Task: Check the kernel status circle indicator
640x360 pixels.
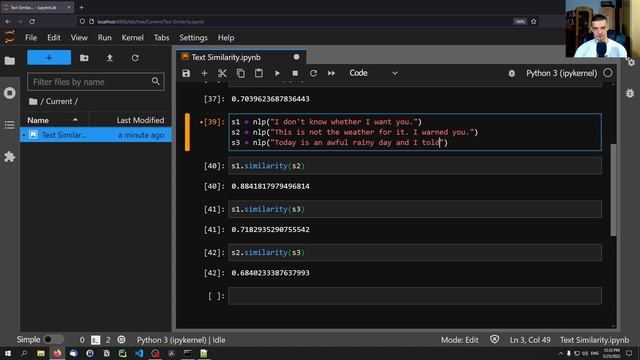Action: pyautogui.click(x=608, y=73)
